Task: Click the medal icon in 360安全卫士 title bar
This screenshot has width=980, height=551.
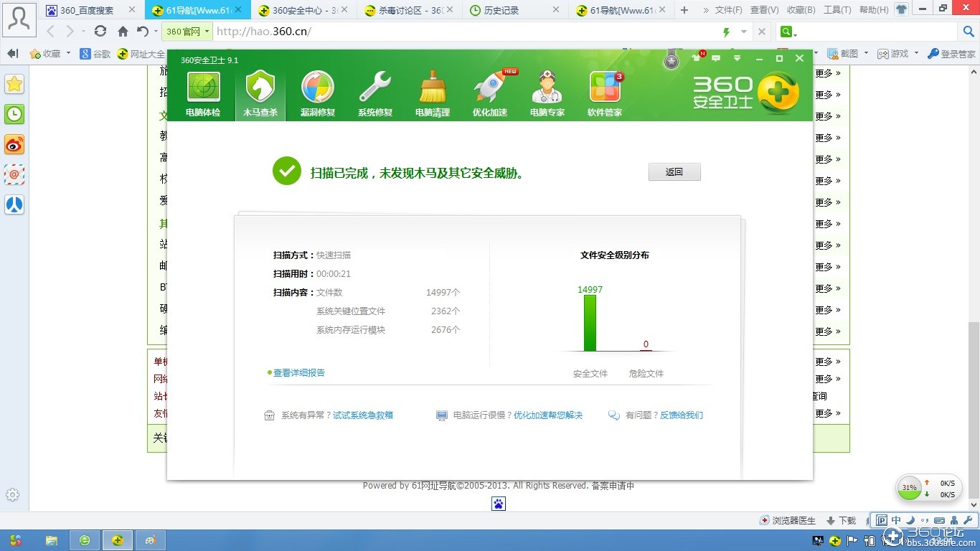Action: point(672,60)
